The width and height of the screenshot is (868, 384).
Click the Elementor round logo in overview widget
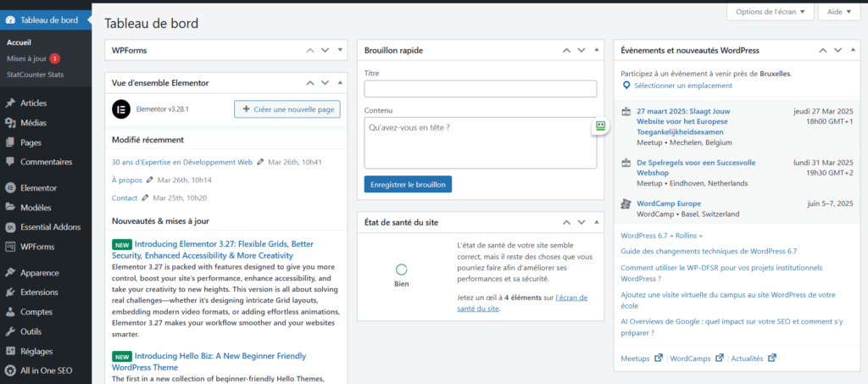click(x=120, y=109)
